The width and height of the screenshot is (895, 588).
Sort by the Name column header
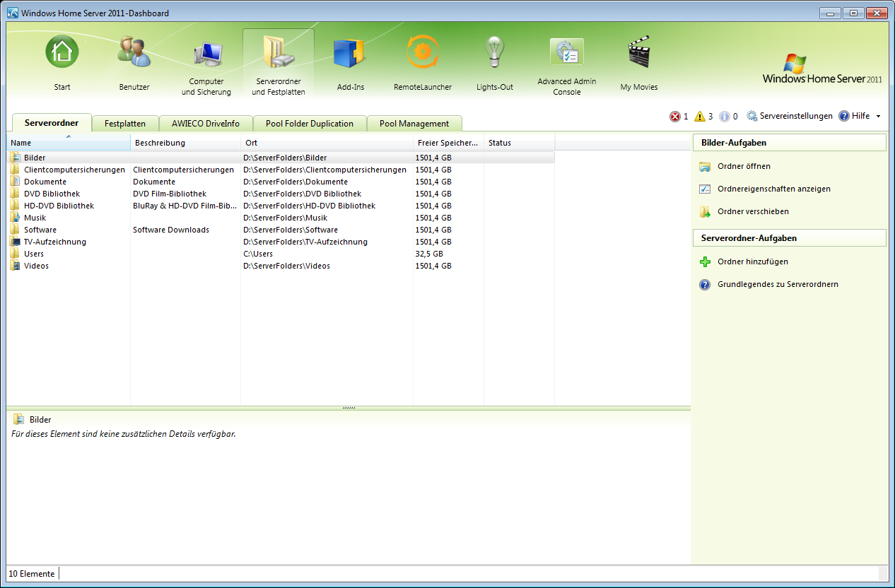coord(69,143)
